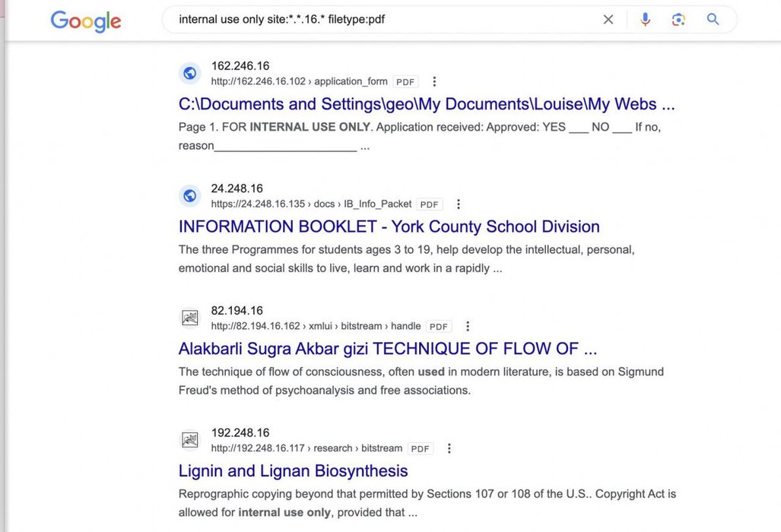This screenshot has height=532, width=781.
Task: Click the URL https://24.248.16.135 › docs › IB_Info_Packet
Action: [311, 204]
